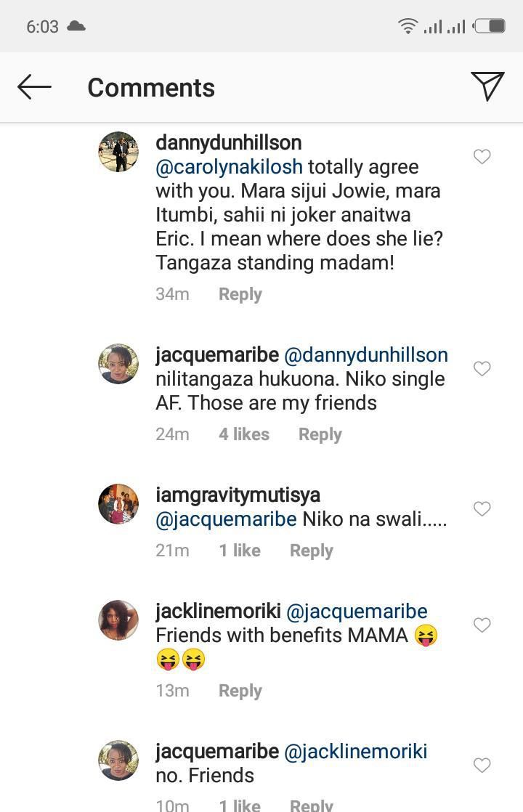
Task: Open iamgravitymutisya's profile avatar
Action: [118, 504]
